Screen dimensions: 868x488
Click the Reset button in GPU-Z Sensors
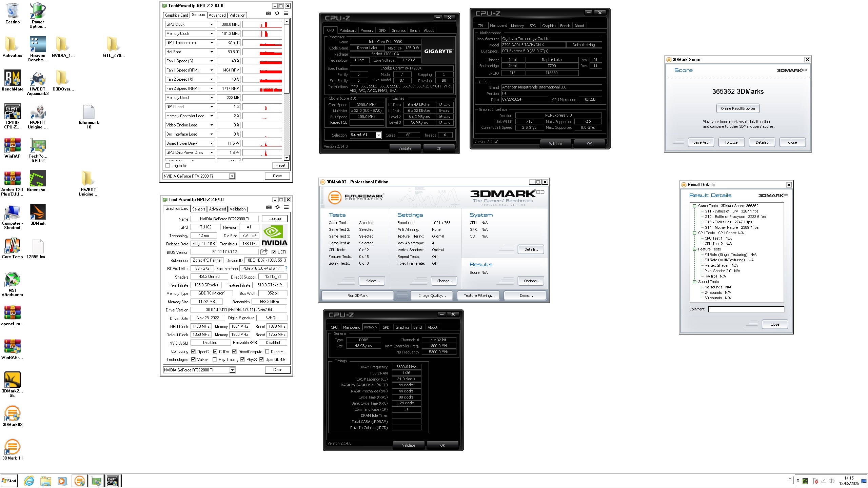tap(280, 165)
